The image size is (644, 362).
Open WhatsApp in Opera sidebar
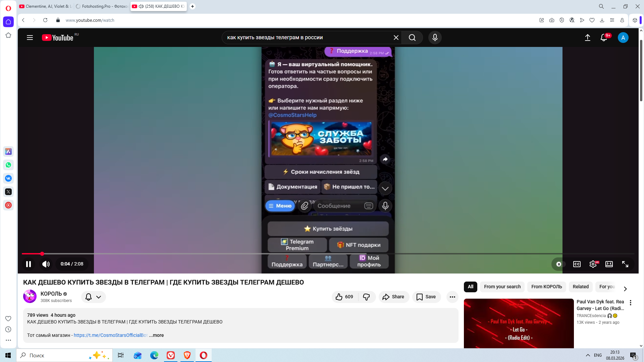[x=8, y=165]
